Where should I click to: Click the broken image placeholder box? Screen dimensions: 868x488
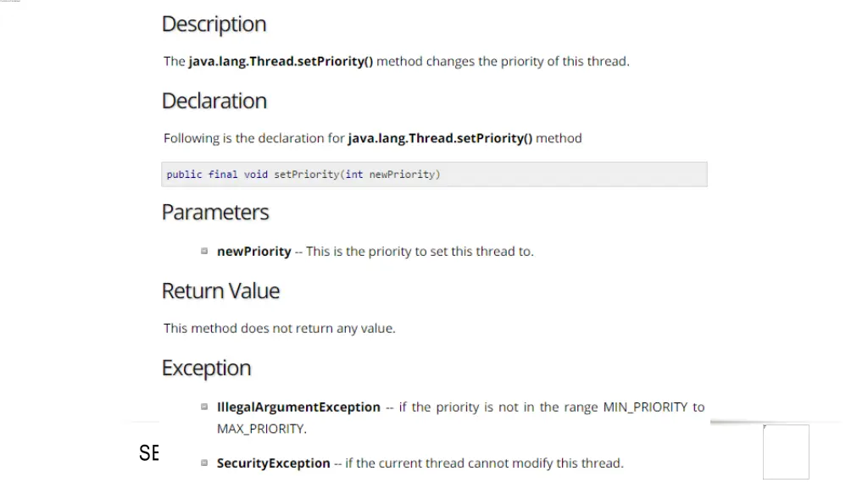point(786,452)
